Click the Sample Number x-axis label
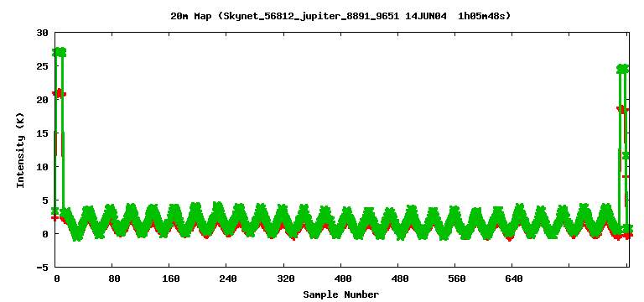Viewport: 644px width, 302px height. coord(341,294)
